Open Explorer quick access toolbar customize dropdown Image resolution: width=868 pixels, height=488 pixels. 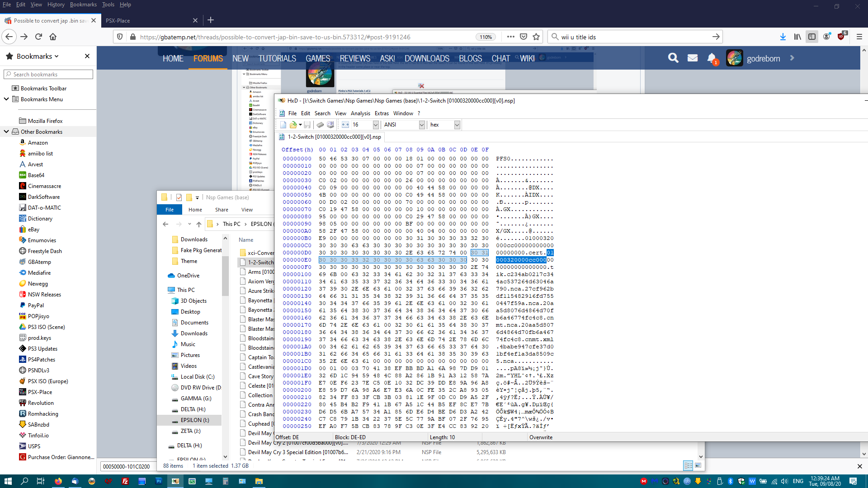pyautogui.click(x=197, y=197)
